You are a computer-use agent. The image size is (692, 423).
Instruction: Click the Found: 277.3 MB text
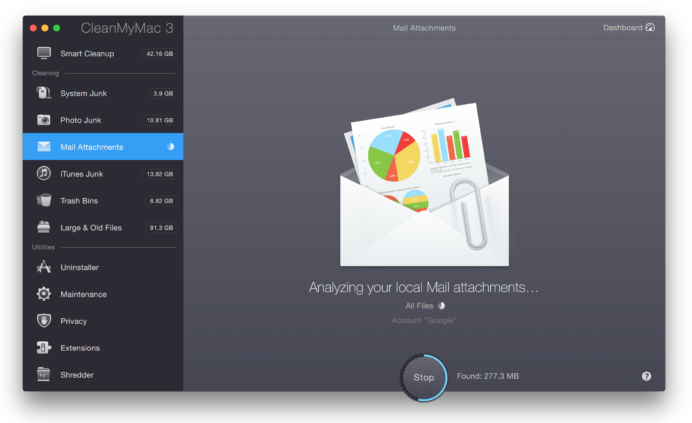488,376
